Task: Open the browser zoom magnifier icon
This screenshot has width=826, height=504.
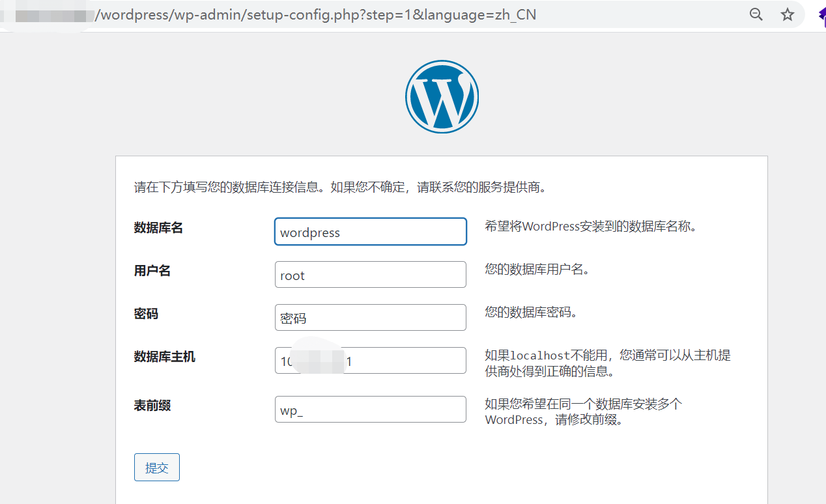Action: pos(756,14)
